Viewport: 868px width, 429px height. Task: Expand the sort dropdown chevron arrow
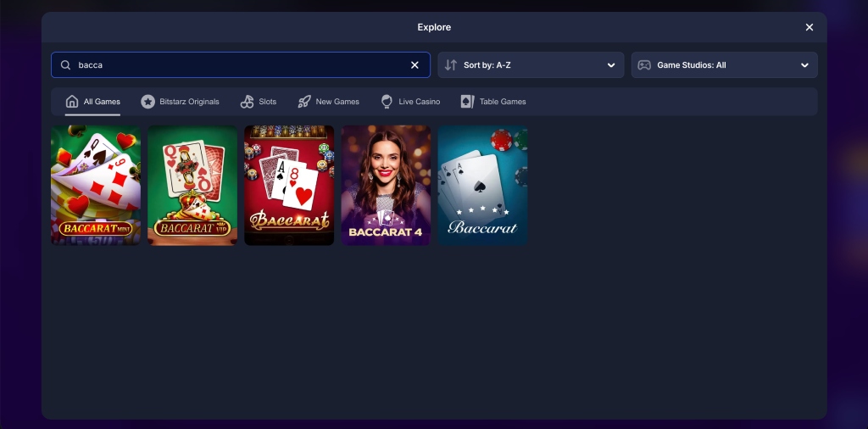tap(611, 64)
